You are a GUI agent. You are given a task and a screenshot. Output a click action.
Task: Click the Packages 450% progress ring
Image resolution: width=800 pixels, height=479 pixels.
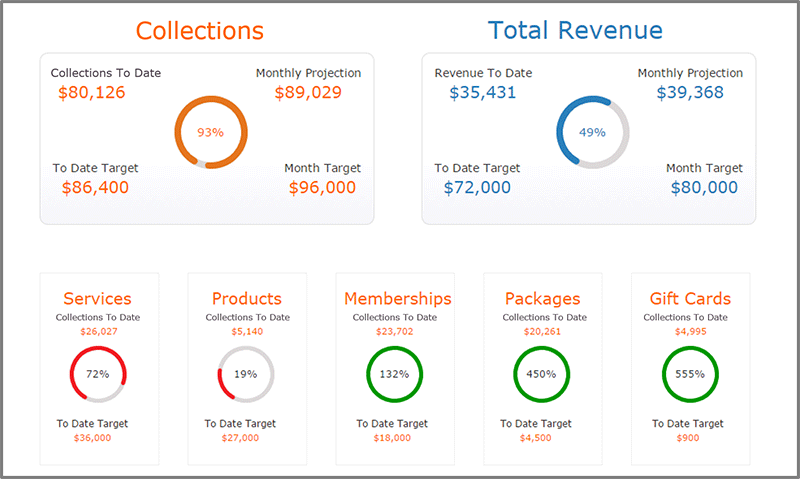point(542,374)
